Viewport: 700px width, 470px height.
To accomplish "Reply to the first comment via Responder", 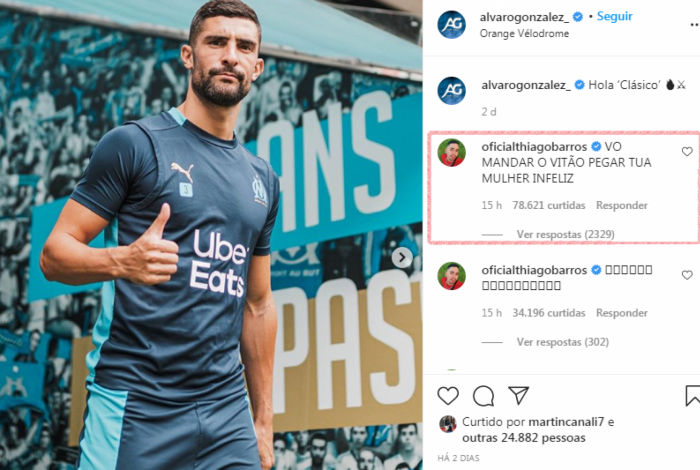I will tap(621, 205).
